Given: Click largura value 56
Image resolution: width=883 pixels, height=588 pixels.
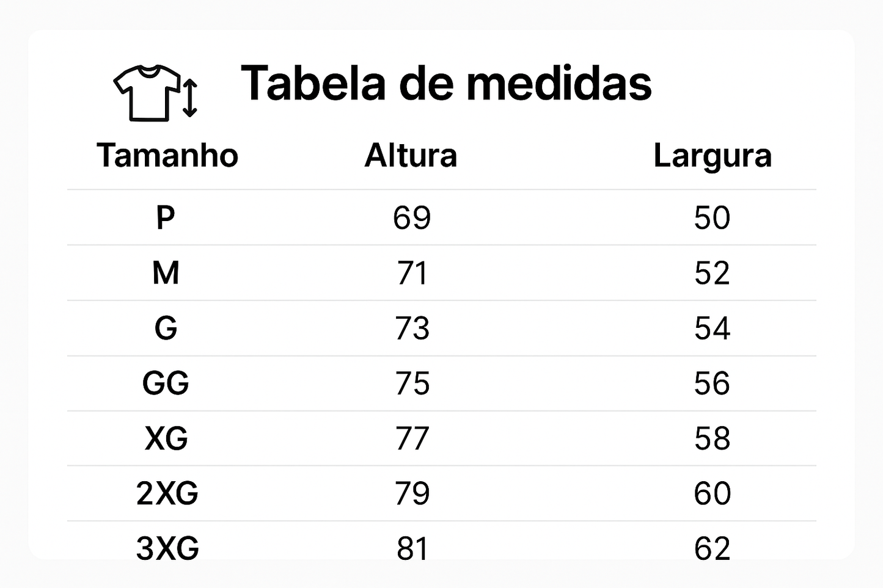Looking at the screenshot, I should [712, 383].
